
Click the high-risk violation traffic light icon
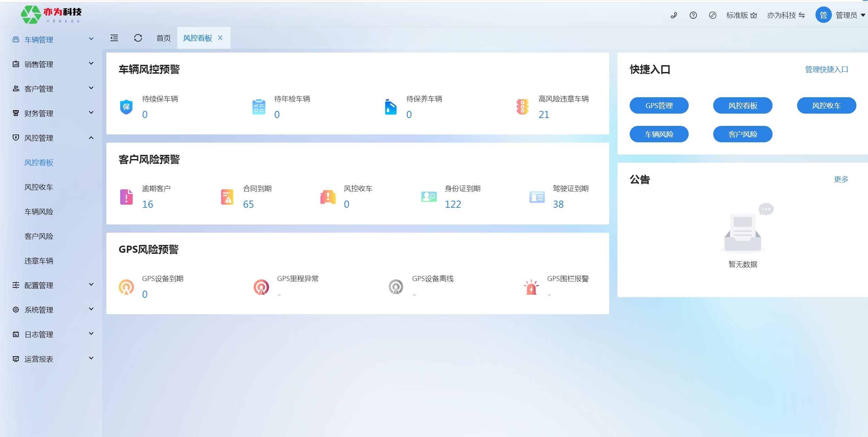click(522, 107)
